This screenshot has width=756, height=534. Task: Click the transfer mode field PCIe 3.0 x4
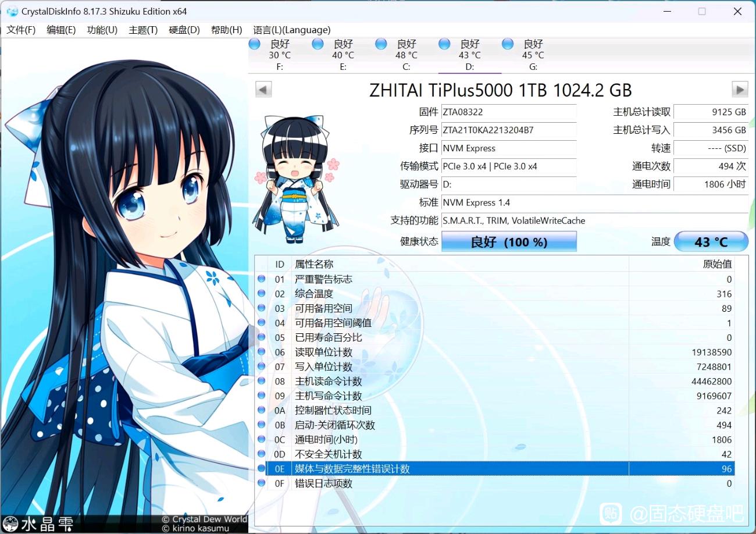(509, 166)
